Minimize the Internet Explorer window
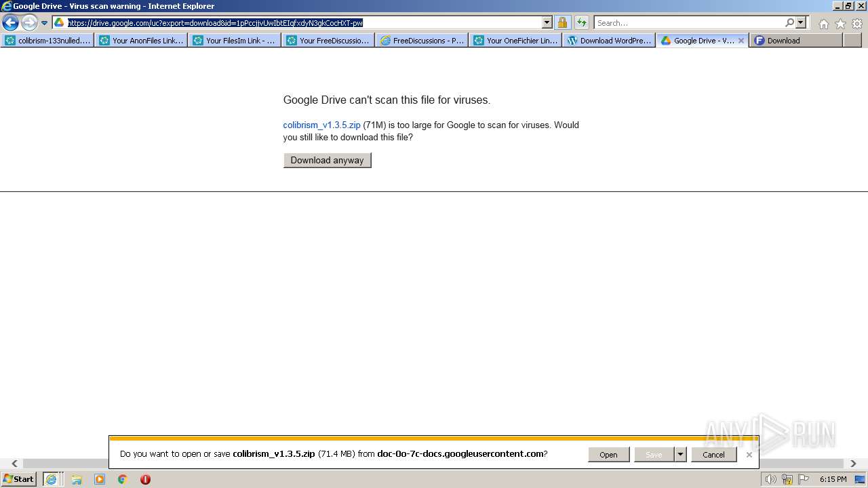The width and height of the screenshot is (868, 488). click(836, 5)
